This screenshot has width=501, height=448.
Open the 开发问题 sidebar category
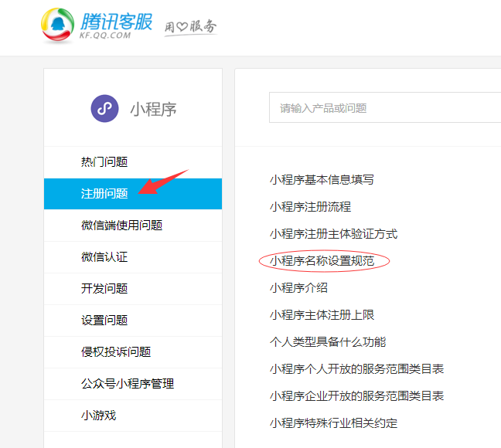pos(133,289)
